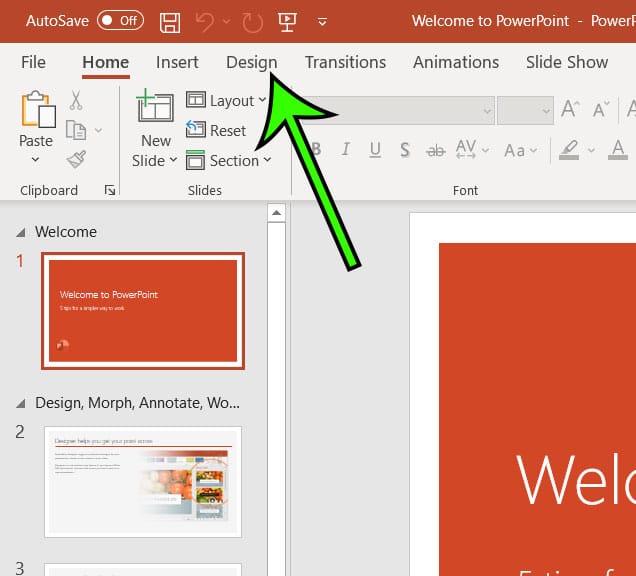Click the Undo arrow icon

pos(204,22)
